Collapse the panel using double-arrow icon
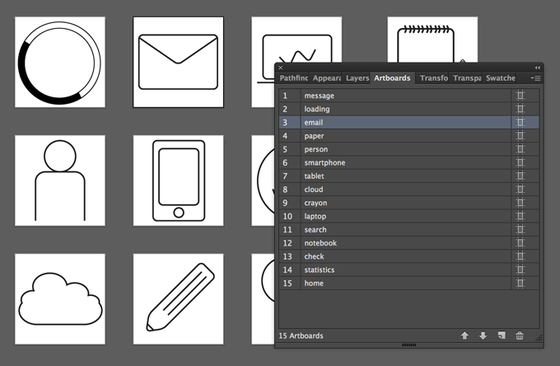 click(x=537, y=67)
